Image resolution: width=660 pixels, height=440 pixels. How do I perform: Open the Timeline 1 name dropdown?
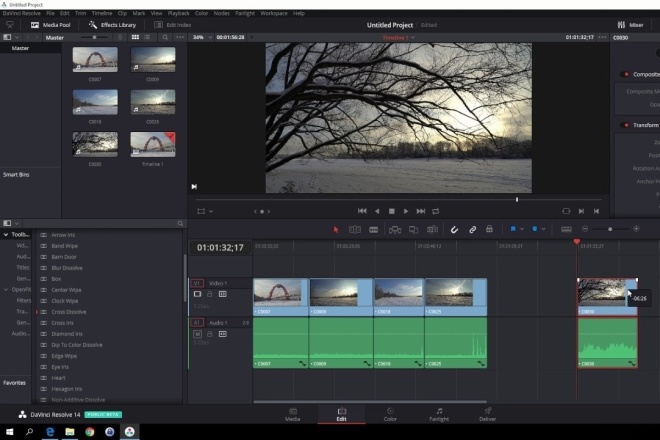pos(399,37)
